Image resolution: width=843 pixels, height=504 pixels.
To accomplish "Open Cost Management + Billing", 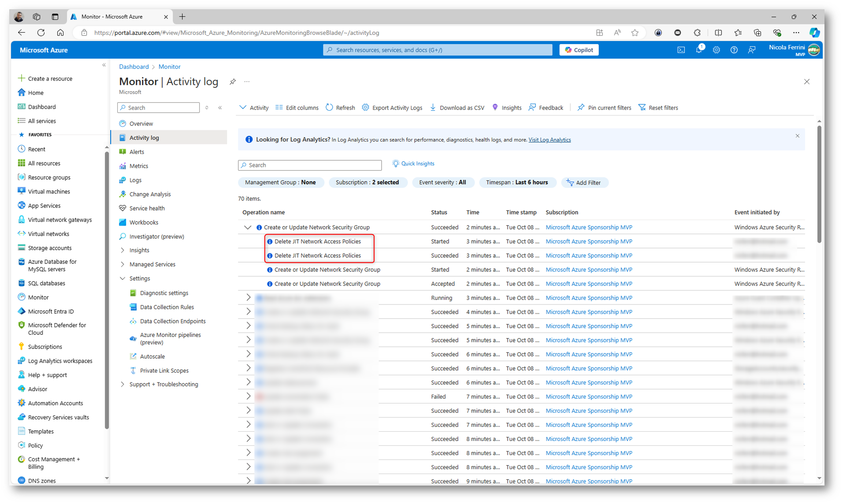I will pyautogui.click(x=54, y=463).
